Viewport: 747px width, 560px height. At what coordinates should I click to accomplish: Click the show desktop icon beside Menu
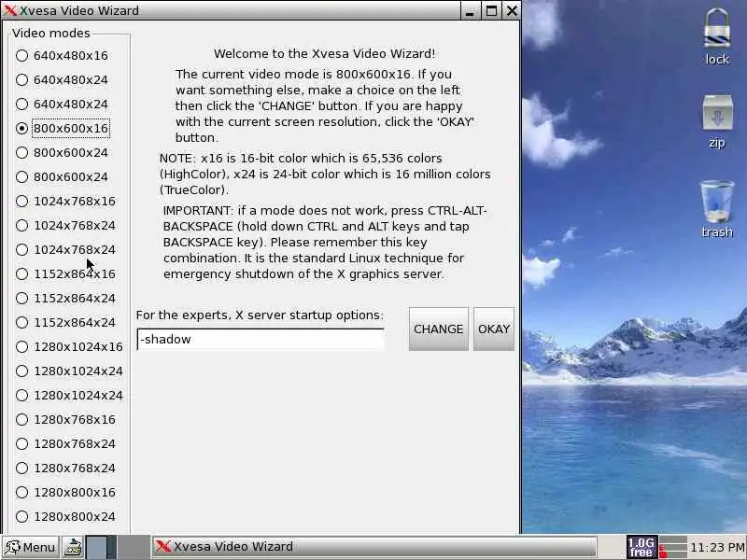click(x=74, y=547)
